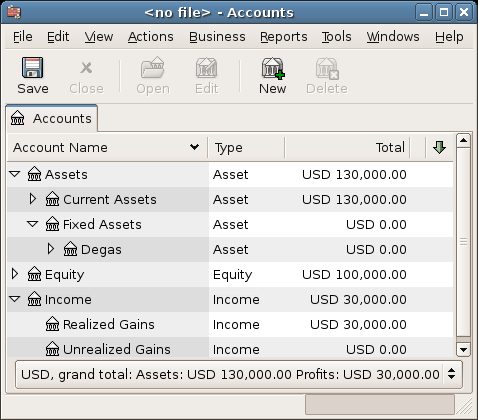Switch to the Accounts tab

[52, 118]
